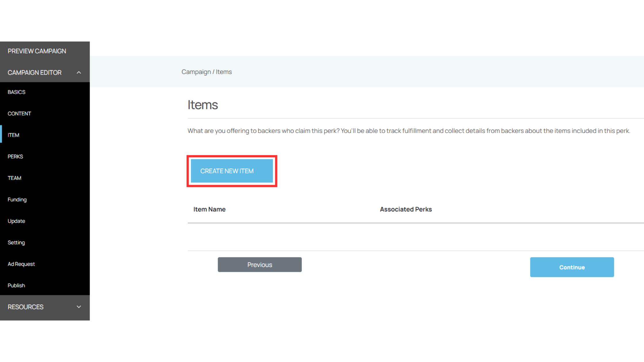Go to the Update section
Screen dimensions: 644x362
point(16,221)
